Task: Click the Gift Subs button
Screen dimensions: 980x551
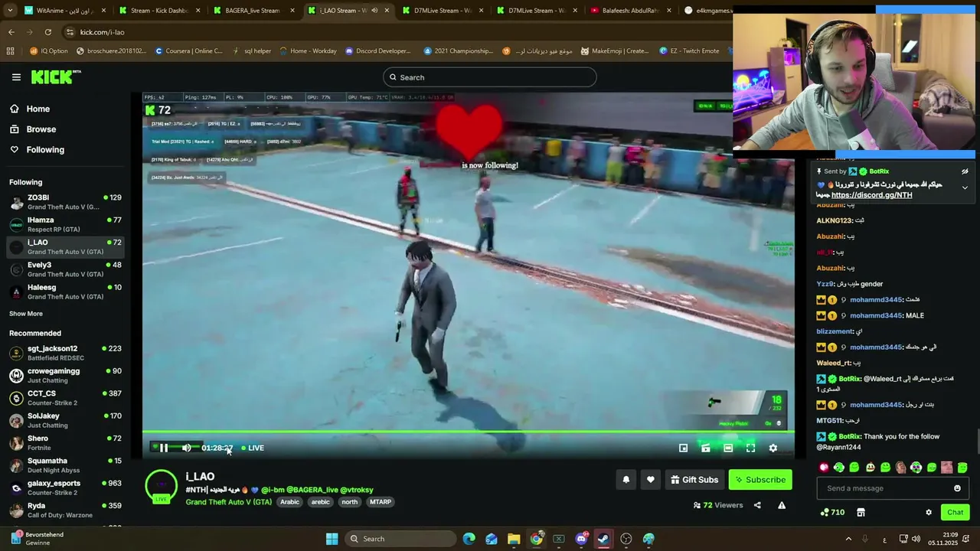Action: [694, 480]
